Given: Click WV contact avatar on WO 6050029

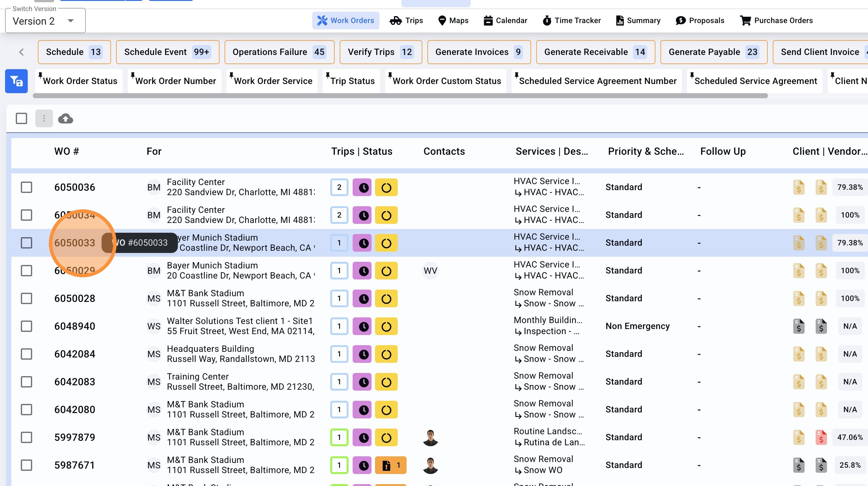Looking at the screenshot, I should 430,271.
